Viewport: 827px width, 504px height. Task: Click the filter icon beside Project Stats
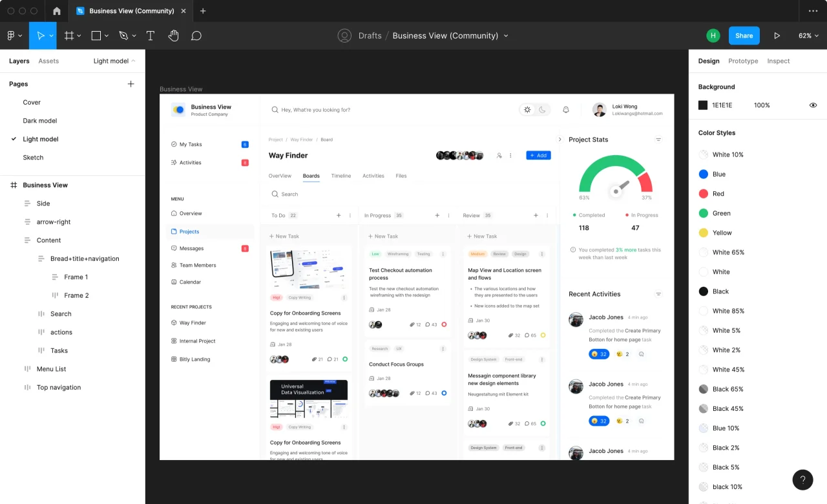[x=658, y=140]
